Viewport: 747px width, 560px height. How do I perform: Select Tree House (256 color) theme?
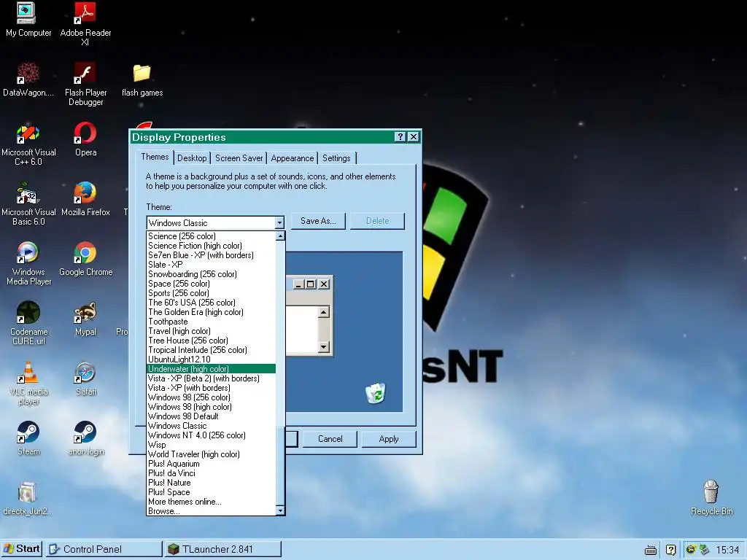click(x=211, y=341)
